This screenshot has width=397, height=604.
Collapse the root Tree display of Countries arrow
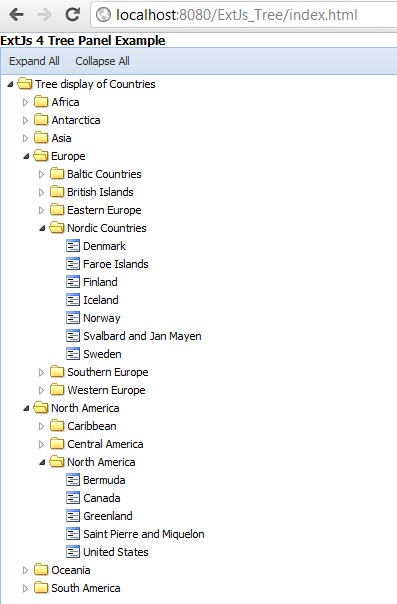coord(10,84)
